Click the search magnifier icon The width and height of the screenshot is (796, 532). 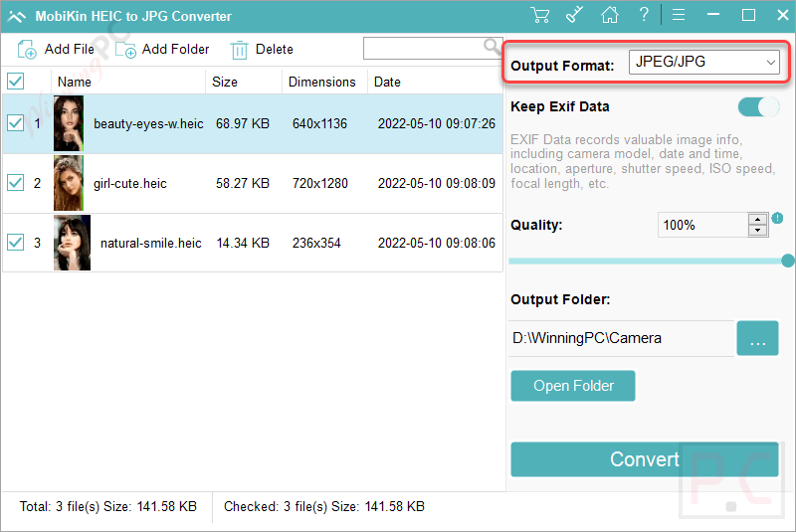pyautogui.click(x=492, y=47)
